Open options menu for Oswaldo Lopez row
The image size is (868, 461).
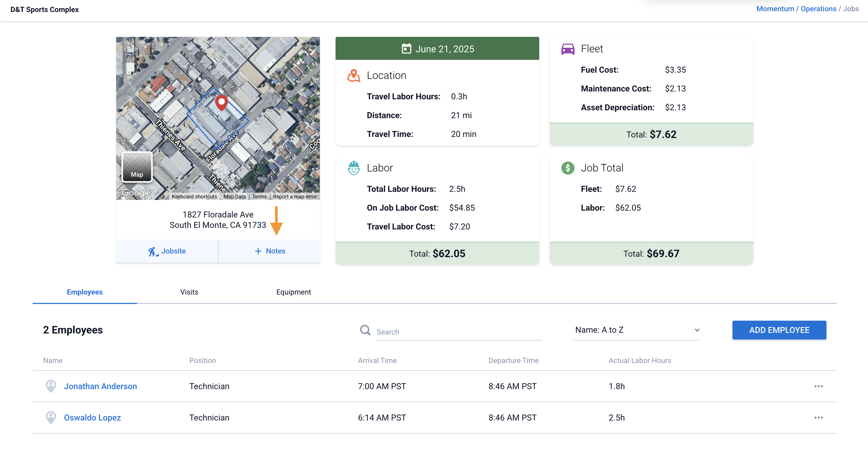[x=818, y=418]
